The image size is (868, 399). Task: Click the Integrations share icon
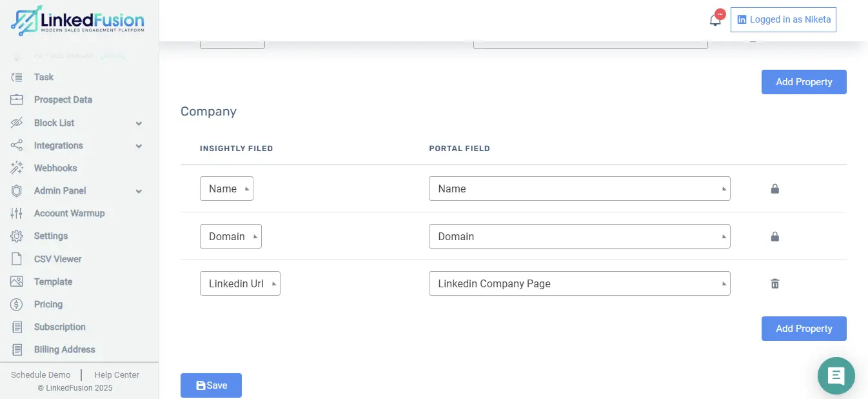click(17, 145)
